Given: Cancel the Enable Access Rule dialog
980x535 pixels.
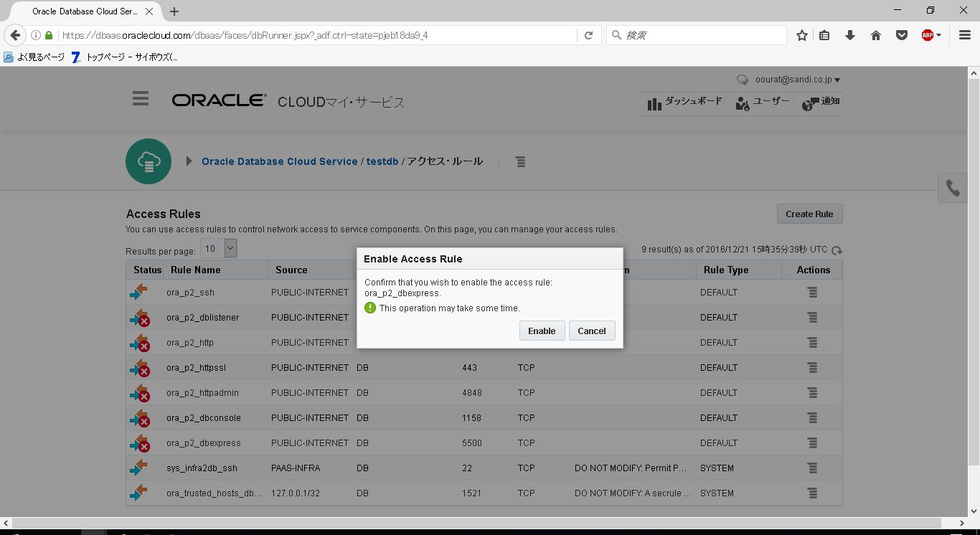Looking at the screenshot, I should click(x=592, y=331).
